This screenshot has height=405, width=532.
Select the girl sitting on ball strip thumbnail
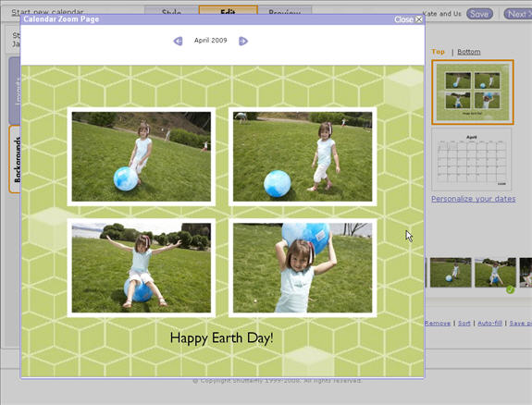(495, 273)
